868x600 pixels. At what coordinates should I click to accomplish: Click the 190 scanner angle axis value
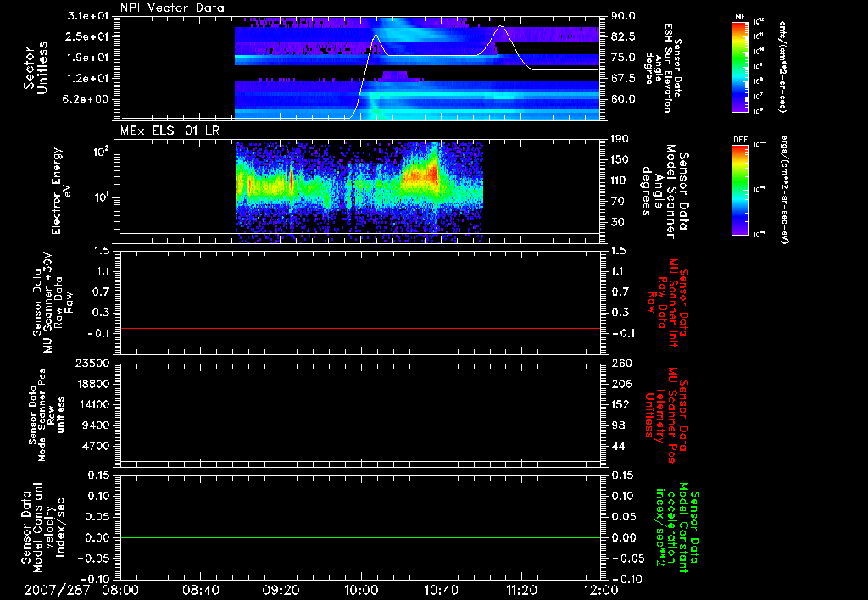[x=620, y=139]
